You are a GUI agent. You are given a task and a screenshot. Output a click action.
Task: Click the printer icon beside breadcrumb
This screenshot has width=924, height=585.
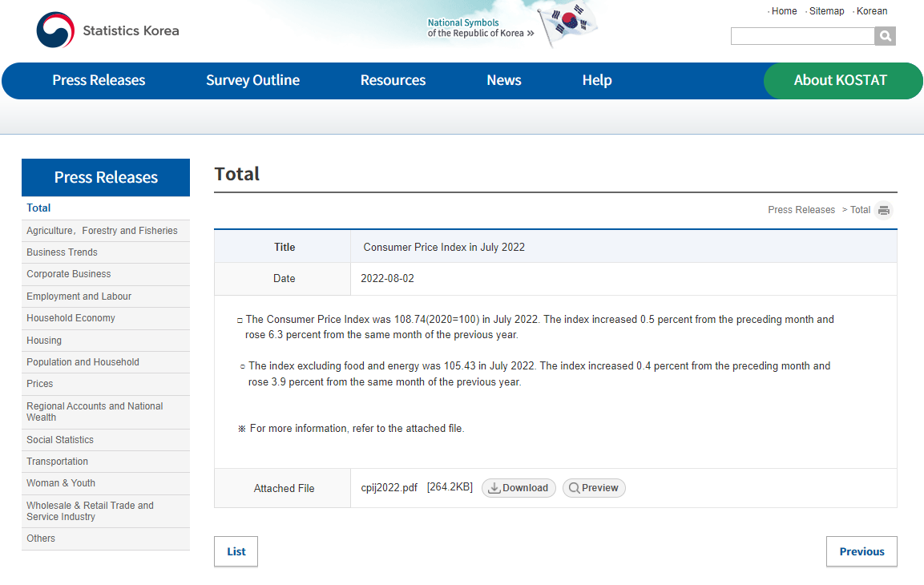coord(884,211)
